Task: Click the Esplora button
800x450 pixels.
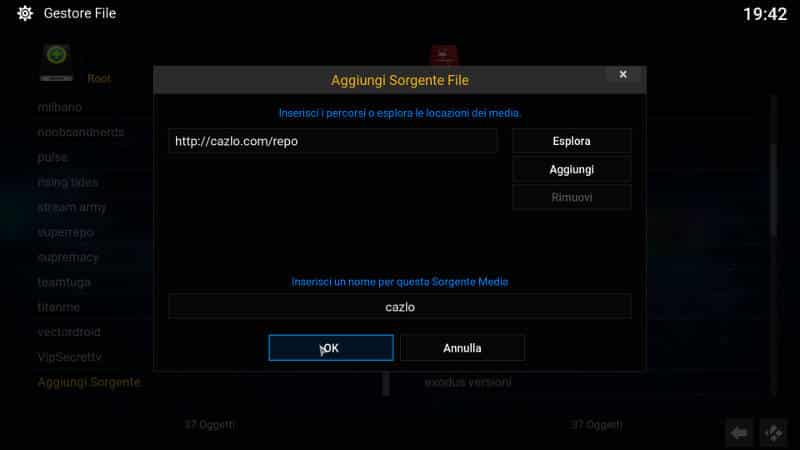Action: coord(571,141)
